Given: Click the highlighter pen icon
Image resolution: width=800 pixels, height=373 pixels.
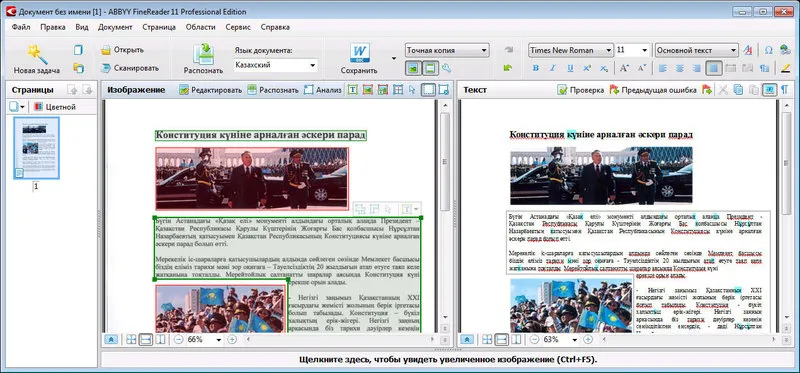Looking at the screenshot, I should click(x=785, y=68).
